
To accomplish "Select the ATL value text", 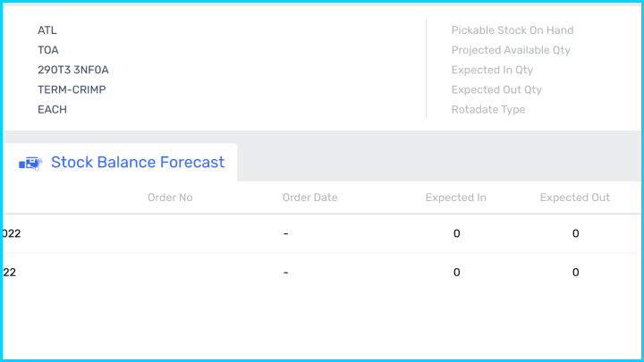I will pyautogui.click(x=47, y=30).
